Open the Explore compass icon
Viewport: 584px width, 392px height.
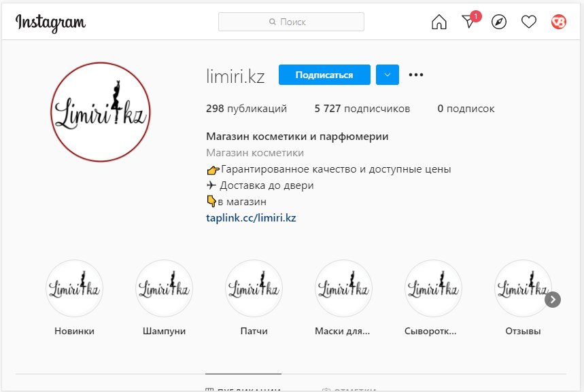[x=499, y=22]
